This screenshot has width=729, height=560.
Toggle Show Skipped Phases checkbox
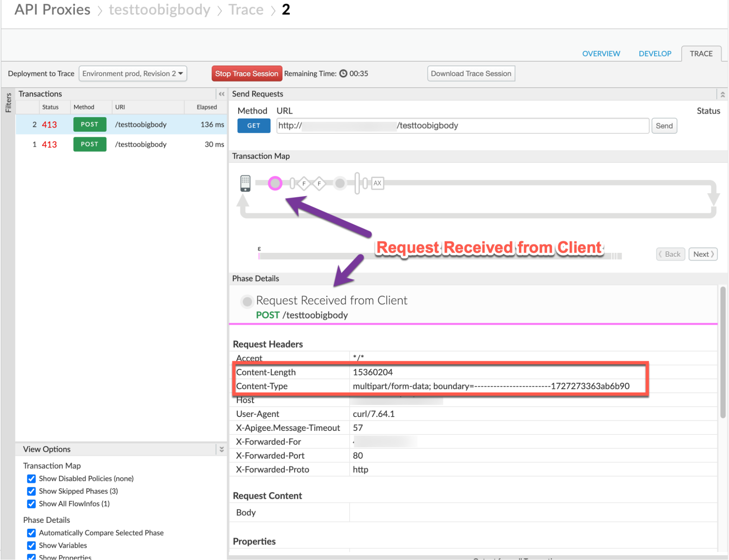click(32, 491)
